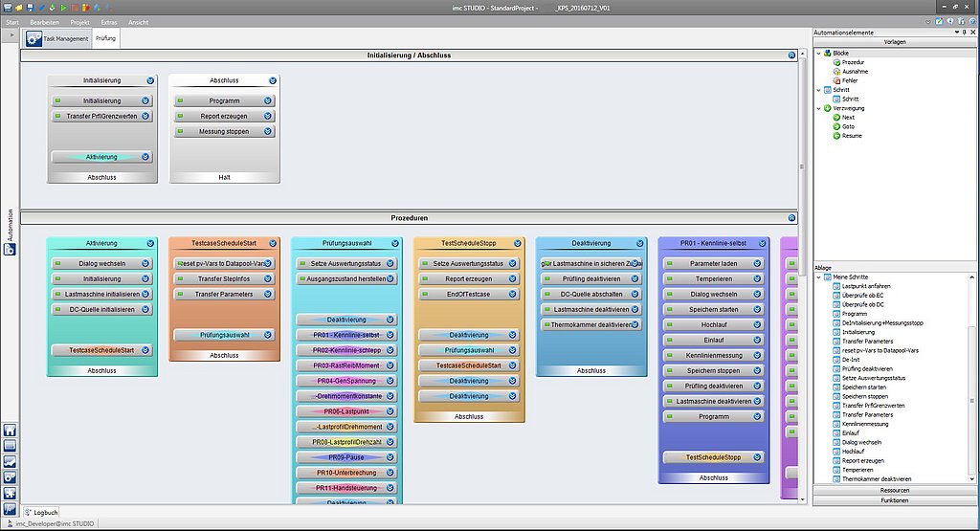Open the home icon in left sidebar
980x531 pixels.
[x=10, y=431]
